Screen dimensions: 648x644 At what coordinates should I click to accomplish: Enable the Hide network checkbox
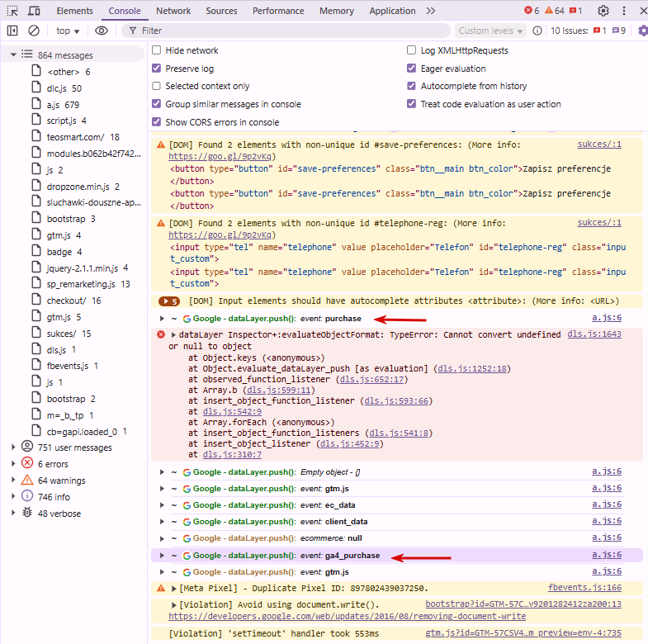[156, 50]
